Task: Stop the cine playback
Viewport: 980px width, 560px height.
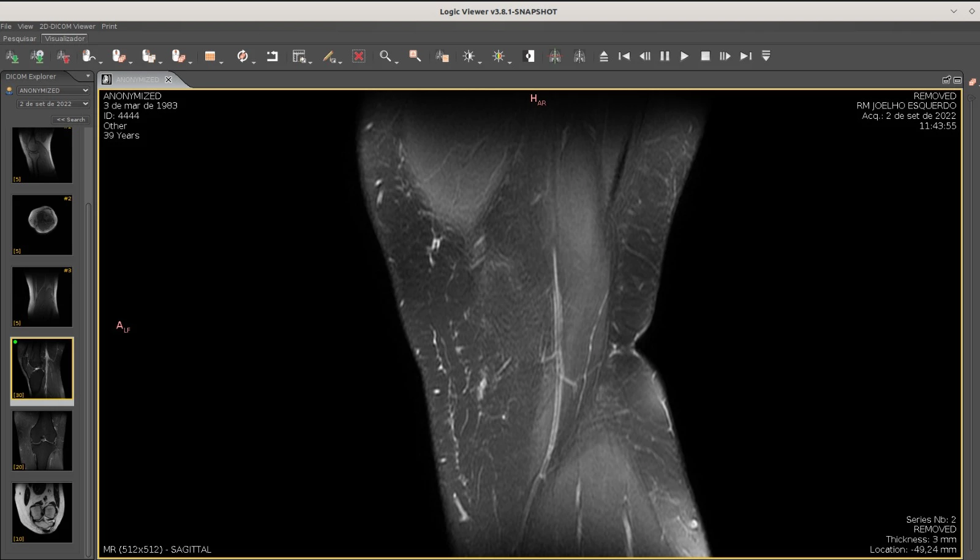Action: click(x=705, y=56)
